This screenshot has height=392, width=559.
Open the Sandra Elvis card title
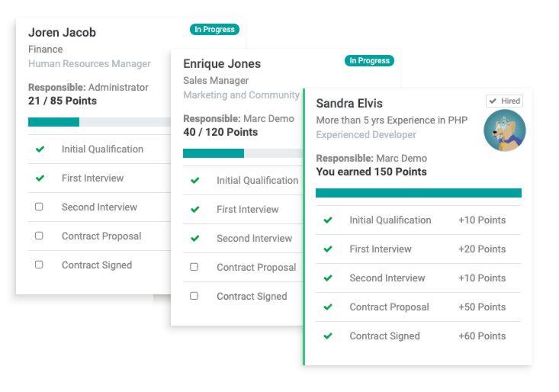349,103
